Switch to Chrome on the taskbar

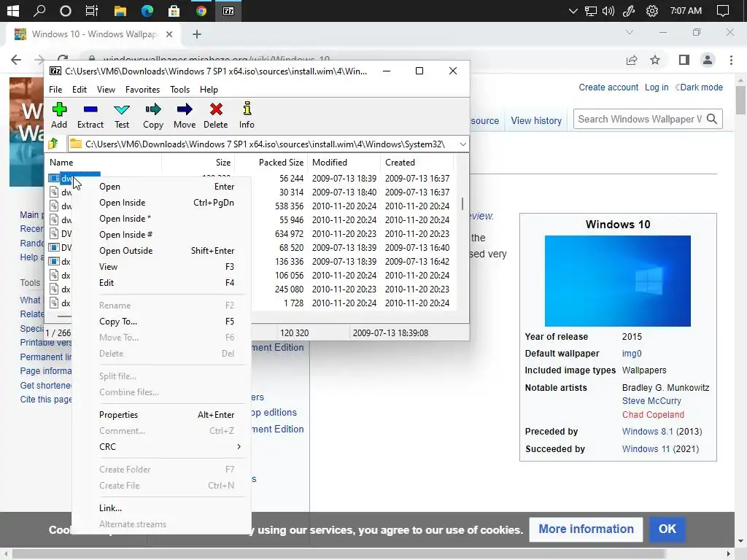pyautogui.click(x=201, y=11)
